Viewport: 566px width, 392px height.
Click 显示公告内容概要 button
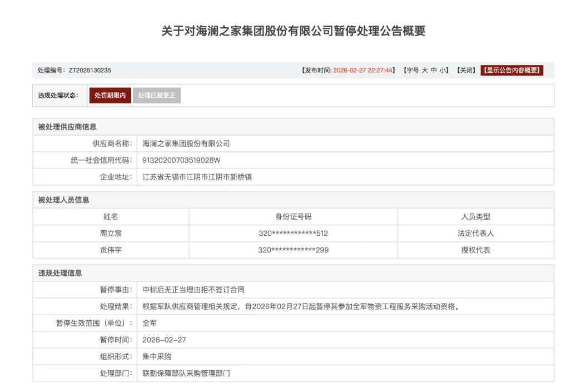(x=512, y=70)
